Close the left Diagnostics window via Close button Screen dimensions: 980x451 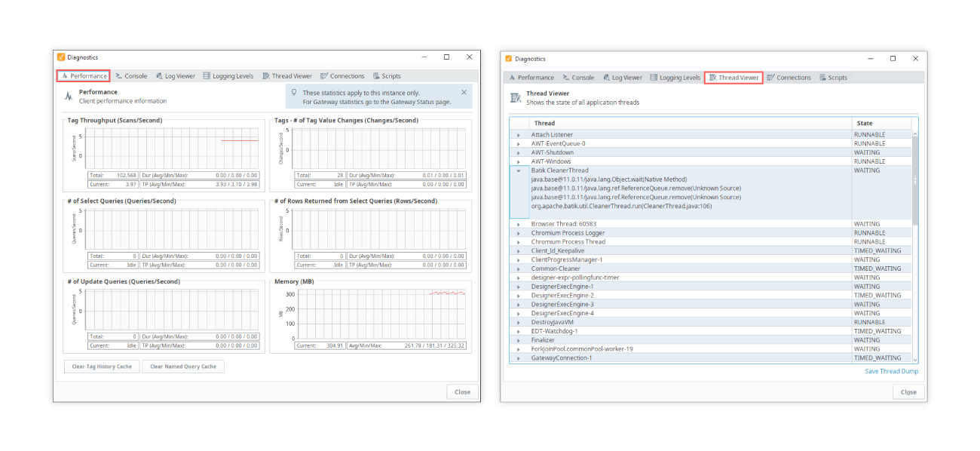462,391
